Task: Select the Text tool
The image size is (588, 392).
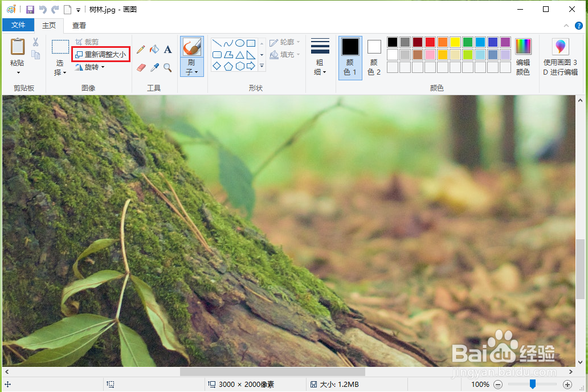Action: tap(168, 49)
